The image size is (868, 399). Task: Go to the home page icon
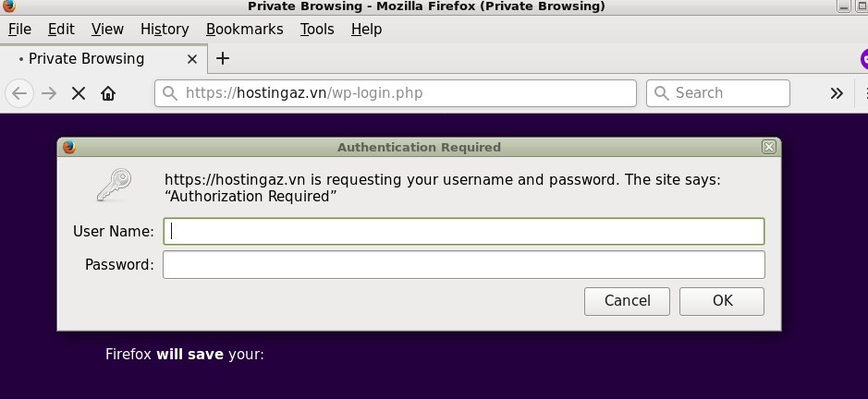tap(108, 93)
